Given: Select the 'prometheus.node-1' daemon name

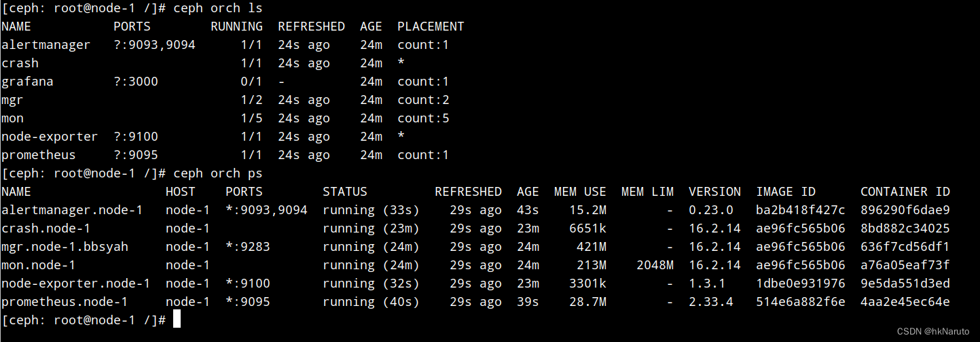Looking at the screenshot, I should (x=65, y=302).
